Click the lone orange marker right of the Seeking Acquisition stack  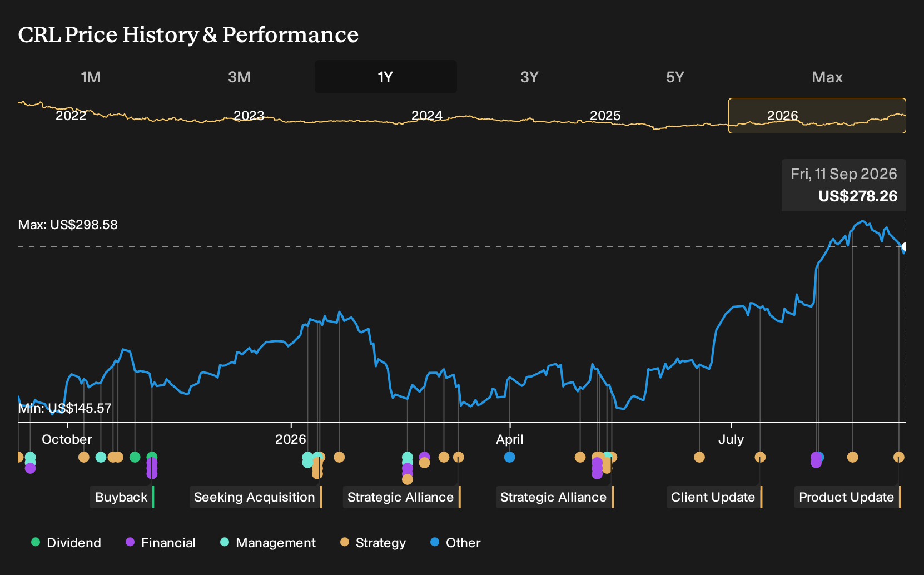[x=339, y=457]
